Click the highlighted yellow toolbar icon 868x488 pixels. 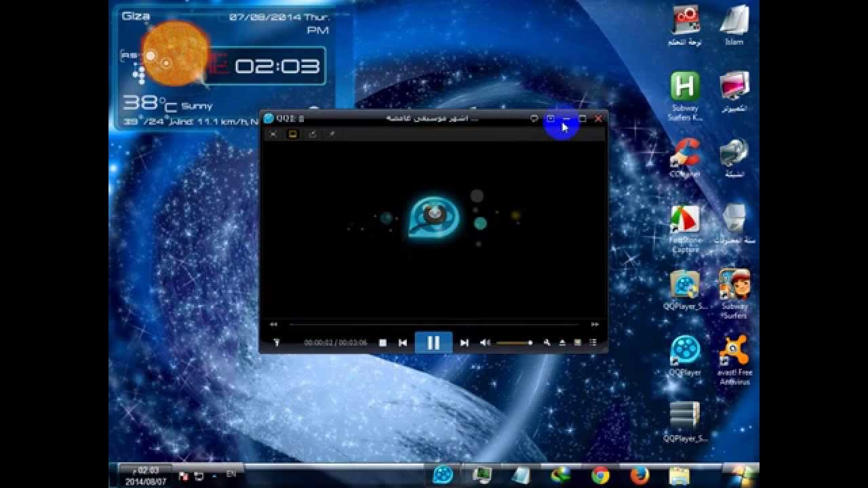tap(293, 134)
